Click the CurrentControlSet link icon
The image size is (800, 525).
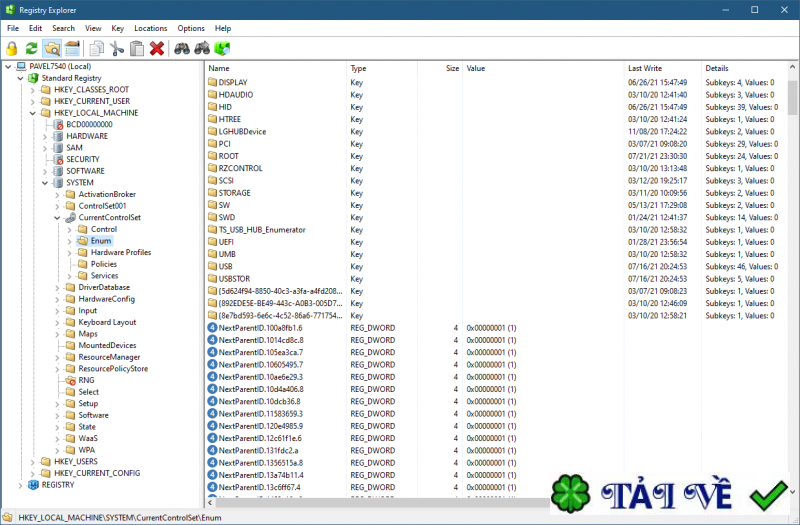(70, 217)
